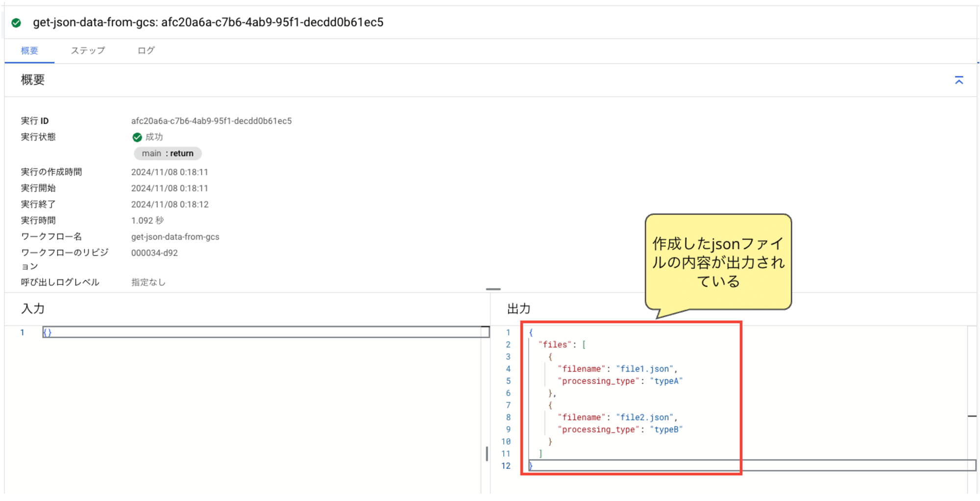This screenshot has height=501, width=980.
Task: Open the ログ tab
Action: tap(146, 50)
